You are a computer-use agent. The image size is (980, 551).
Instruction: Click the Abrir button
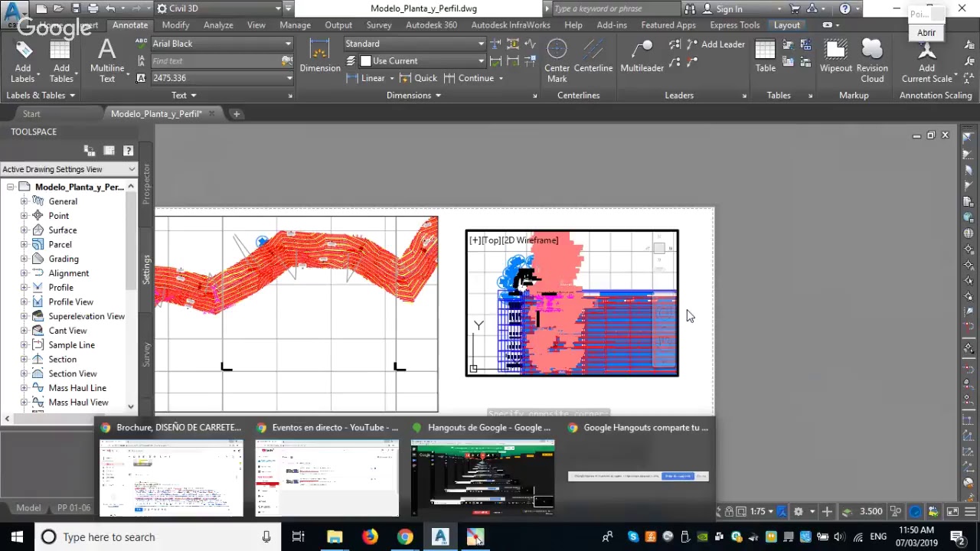coord(926,33)
